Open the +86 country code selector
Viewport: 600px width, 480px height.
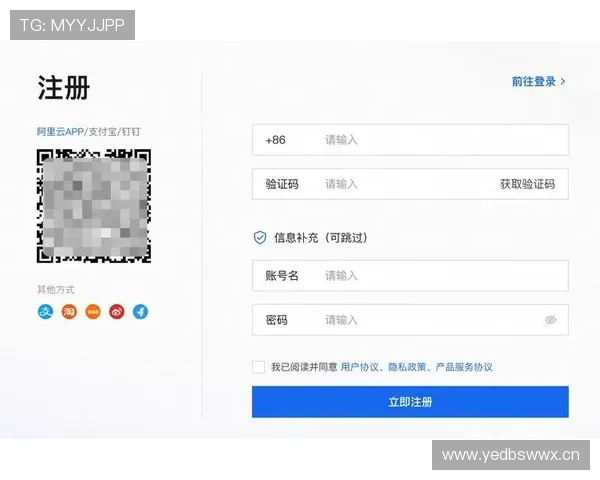276,140
